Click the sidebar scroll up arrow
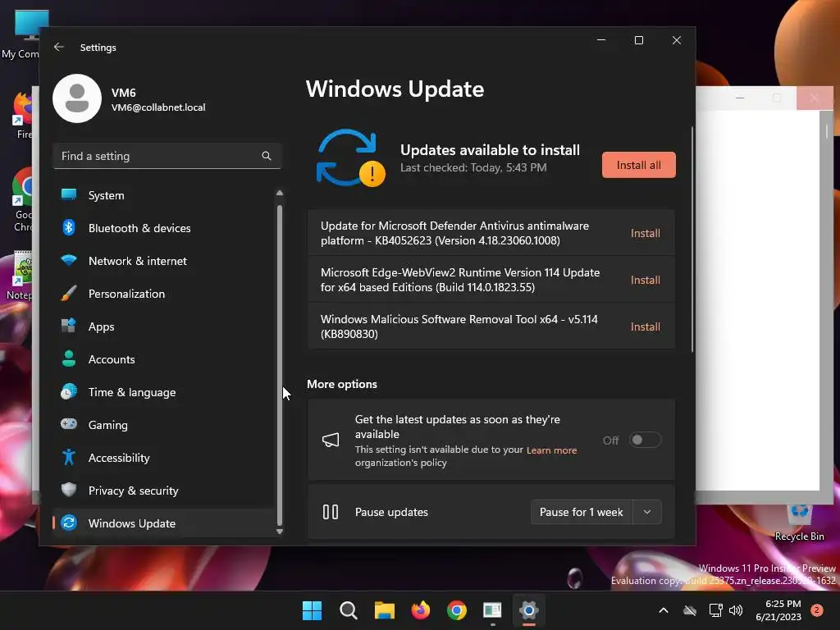The width and height of the screenshot is (840, 630). pyautogui.click(x=279, y=193)
